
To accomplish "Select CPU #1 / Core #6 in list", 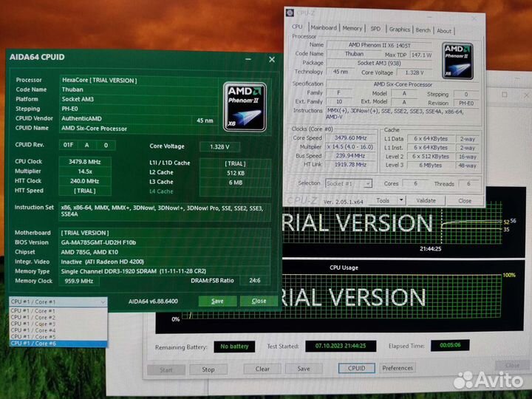I will (58, 344).
